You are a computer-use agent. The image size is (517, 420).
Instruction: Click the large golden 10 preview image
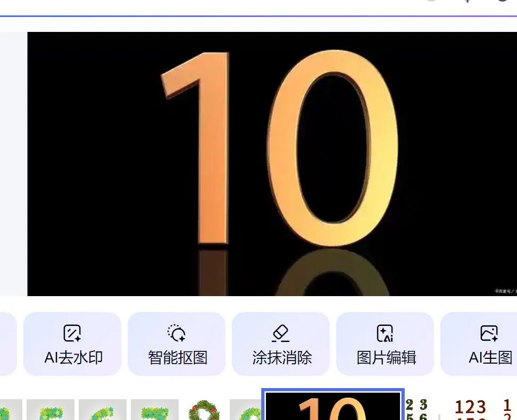(x=272, y=164)
